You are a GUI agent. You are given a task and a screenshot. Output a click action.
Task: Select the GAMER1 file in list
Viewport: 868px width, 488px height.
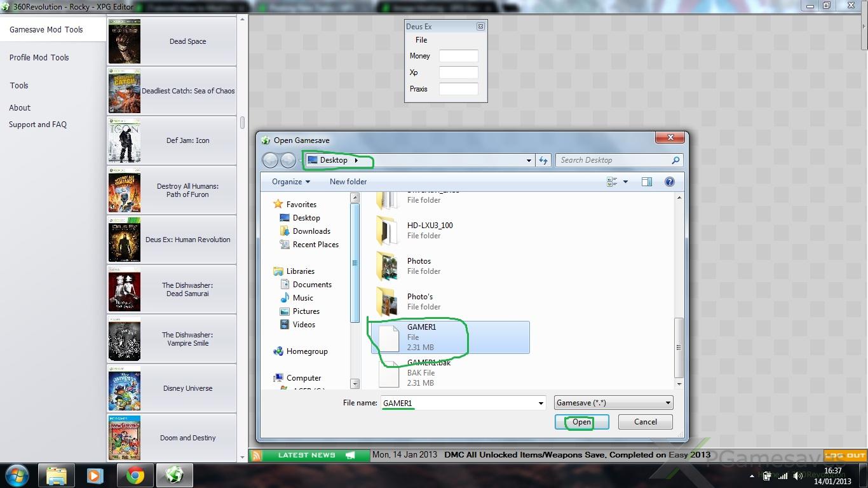pos(421,337)
